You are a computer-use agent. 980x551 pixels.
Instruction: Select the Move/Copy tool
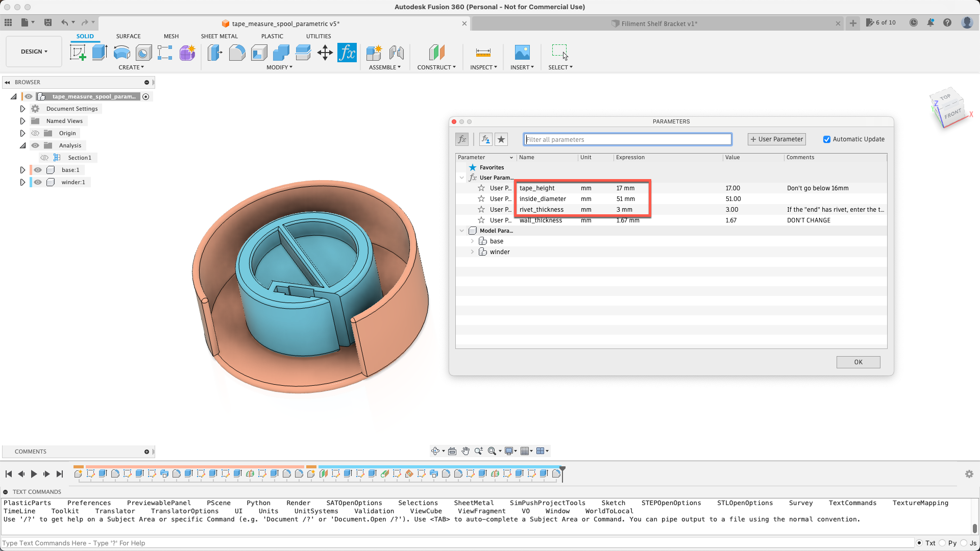325,52
